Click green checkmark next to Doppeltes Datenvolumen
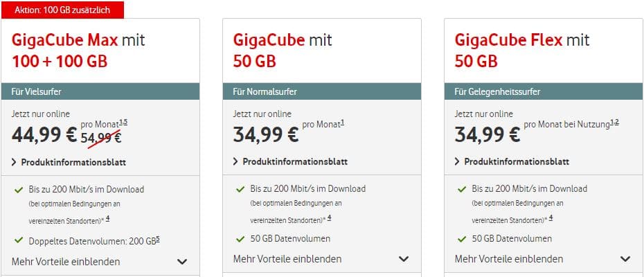 (x=19, y=240)
